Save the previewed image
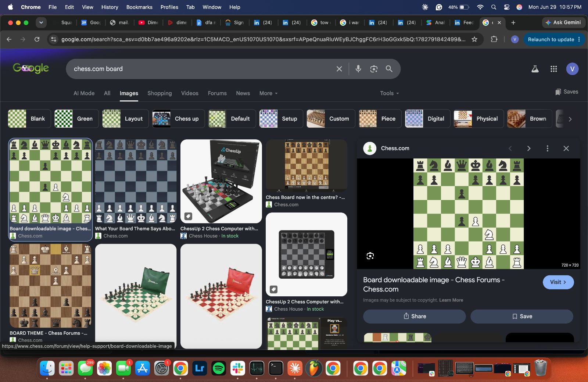Viewport: 588px width, 382px height. click(522, 316)
